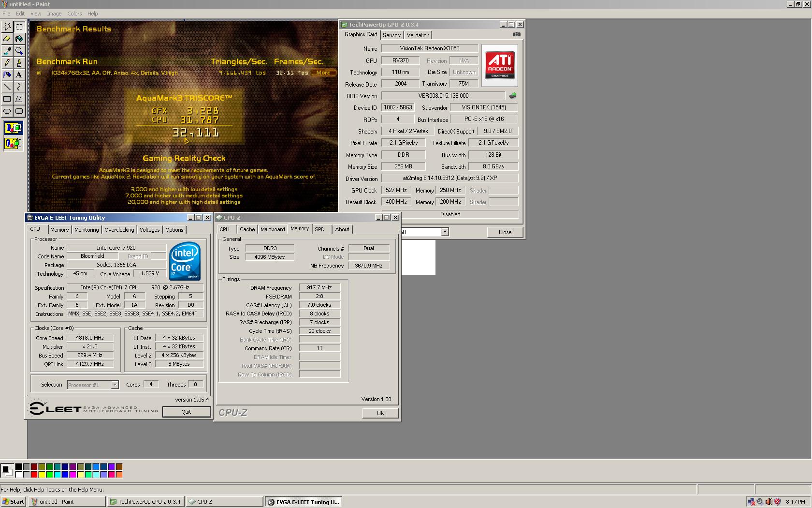Open the network connection tray icon
812x508 pixels.
pos(751,502)
